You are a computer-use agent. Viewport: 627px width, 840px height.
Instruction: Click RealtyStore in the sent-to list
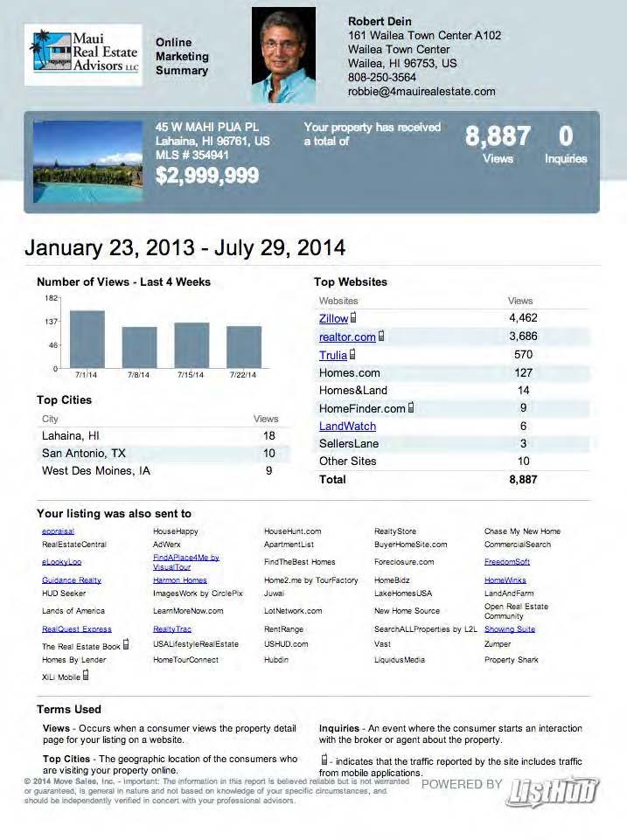click(x=395, y=531)
